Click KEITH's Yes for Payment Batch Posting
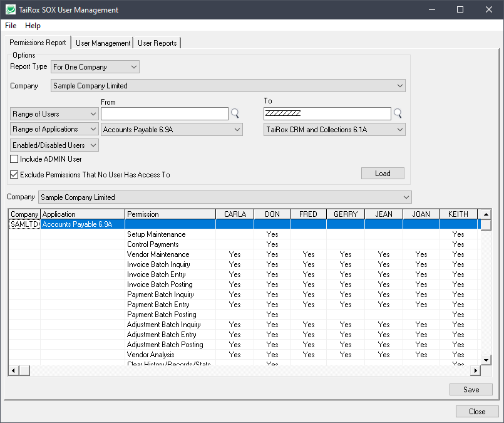 (x=458, y=315)
